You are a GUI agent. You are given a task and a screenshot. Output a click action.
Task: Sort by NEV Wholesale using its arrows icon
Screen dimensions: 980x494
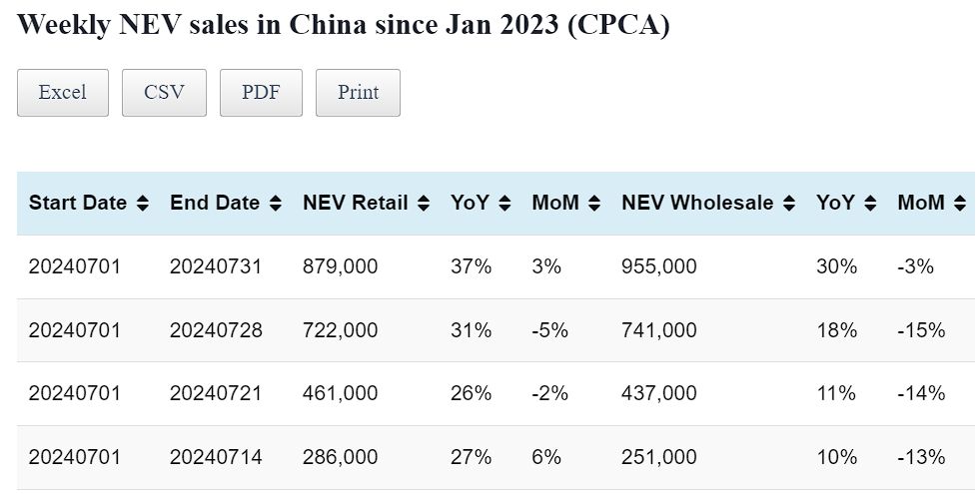[x=789, y=204]
